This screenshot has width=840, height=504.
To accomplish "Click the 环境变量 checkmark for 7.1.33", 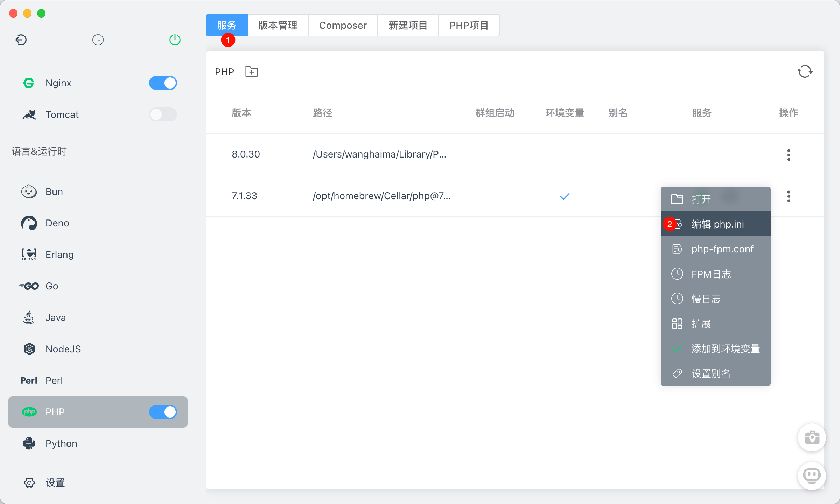I will [565, 196].
